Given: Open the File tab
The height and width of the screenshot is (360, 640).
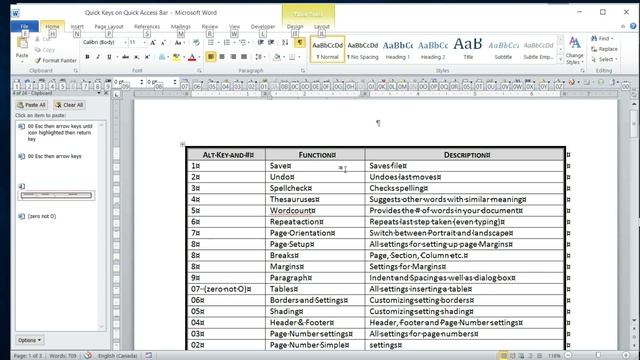Looking at the screenshot, I should tap(24, 26).
